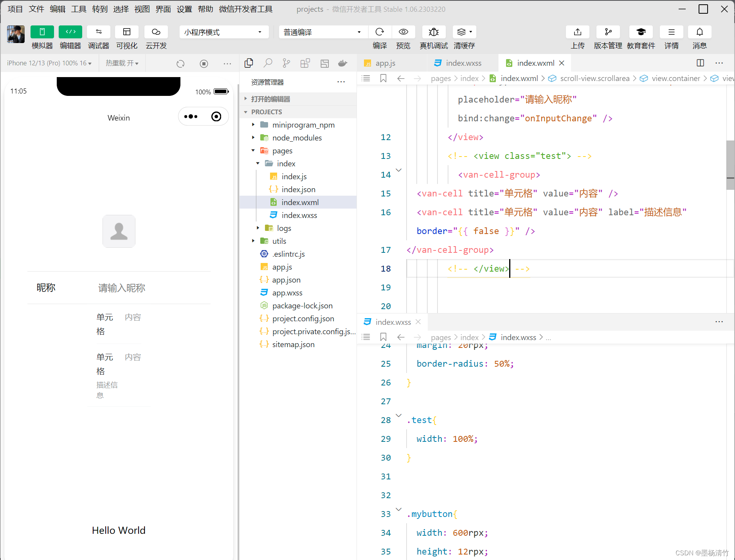Open the hot reload dropdown
Screen dimensions: 735x560
pos(122,63)
